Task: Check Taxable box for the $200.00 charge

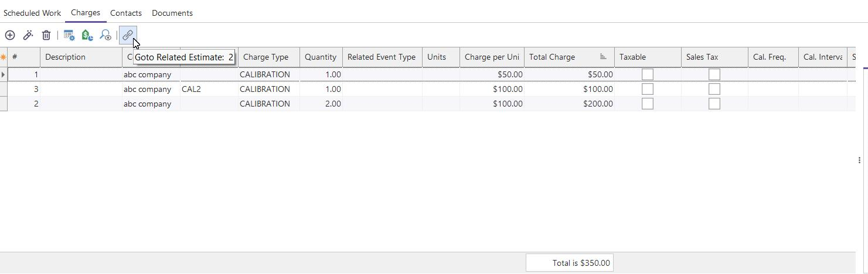Action: click(648, 104)
